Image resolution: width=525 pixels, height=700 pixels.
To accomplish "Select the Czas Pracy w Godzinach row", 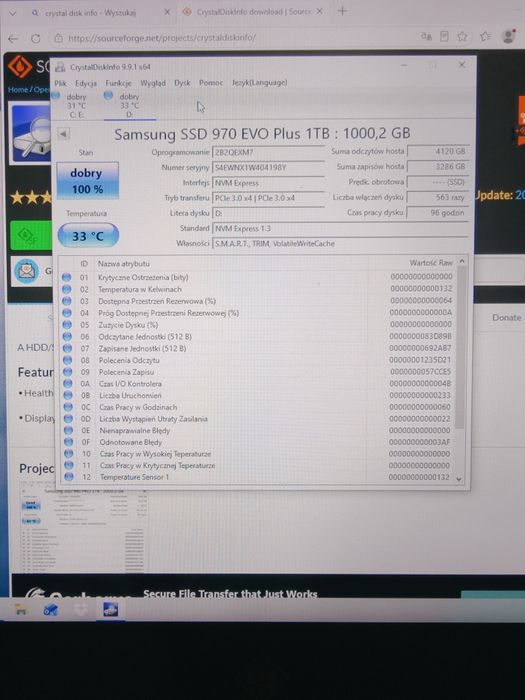I will (x=258, y=407).
